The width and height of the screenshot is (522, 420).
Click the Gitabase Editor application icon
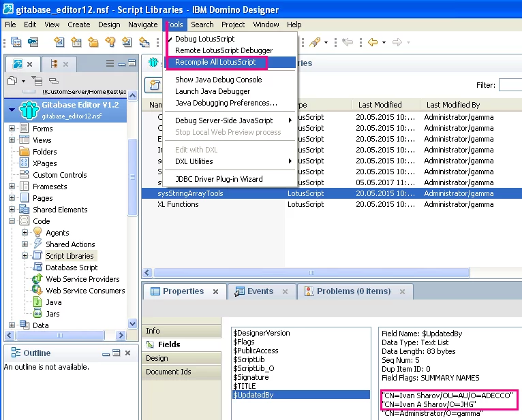(29, 109)
